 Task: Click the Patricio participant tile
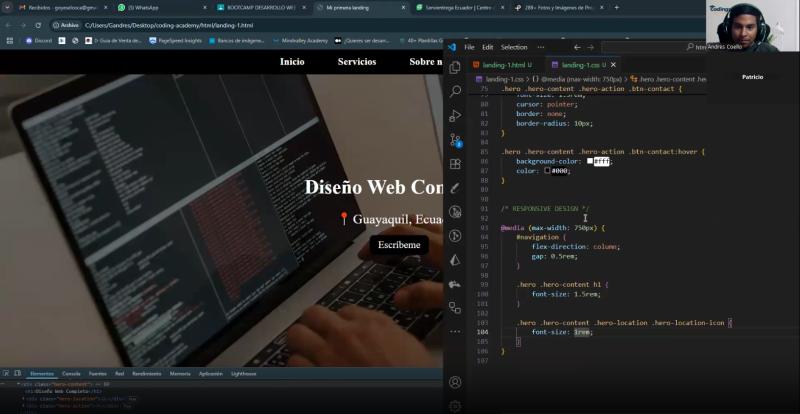pyautogui.click(x=753, y=77)
